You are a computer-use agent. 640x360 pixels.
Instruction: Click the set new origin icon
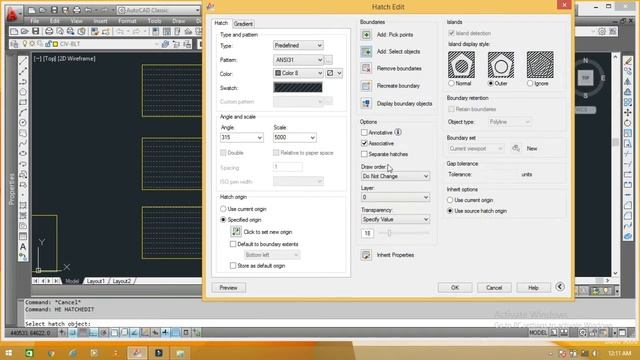[236, 231]
